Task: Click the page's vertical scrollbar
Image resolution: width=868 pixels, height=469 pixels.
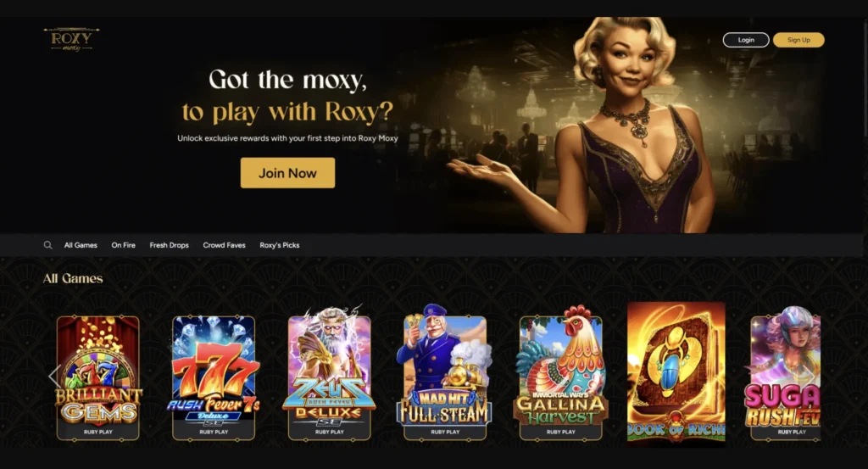Action: 865,77
